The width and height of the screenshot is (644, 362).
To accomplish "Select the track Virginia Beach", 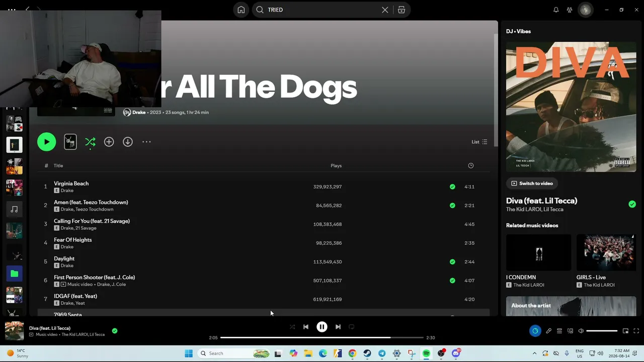I will pos(71,184).
